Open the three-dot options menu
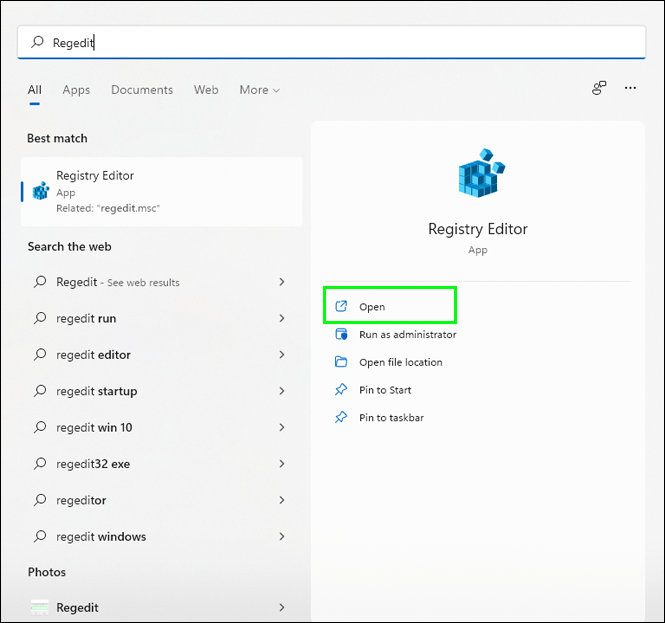 tap(630, 88)
